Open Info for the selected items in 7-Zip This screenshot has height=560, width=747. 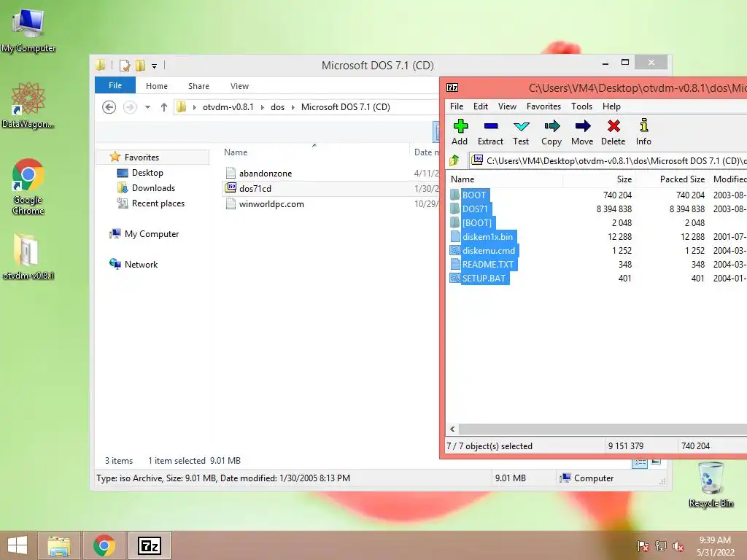coord(643,132)
